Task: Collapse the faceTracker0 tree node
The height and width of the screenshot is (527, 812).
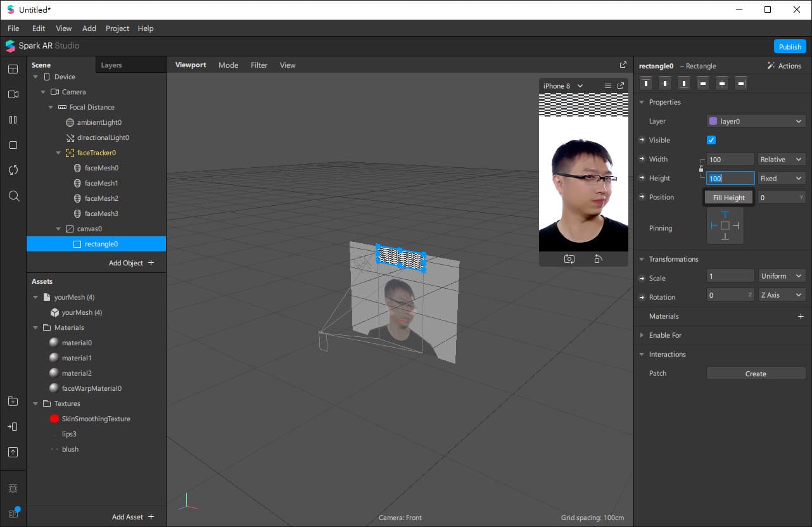Action: [x=58, y=153]
